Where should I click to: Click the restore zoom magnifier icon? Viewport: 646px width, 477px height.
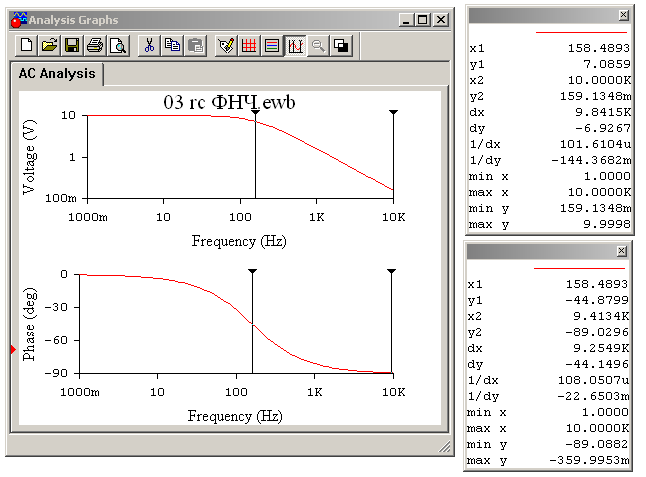pyautogui.click(x=318, y=45)
